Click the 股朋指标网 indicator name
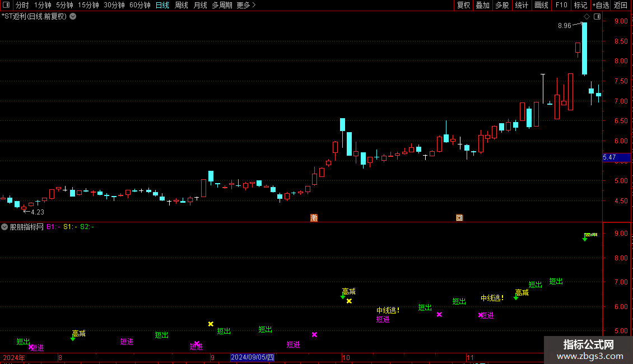 (x=27, y=227)
